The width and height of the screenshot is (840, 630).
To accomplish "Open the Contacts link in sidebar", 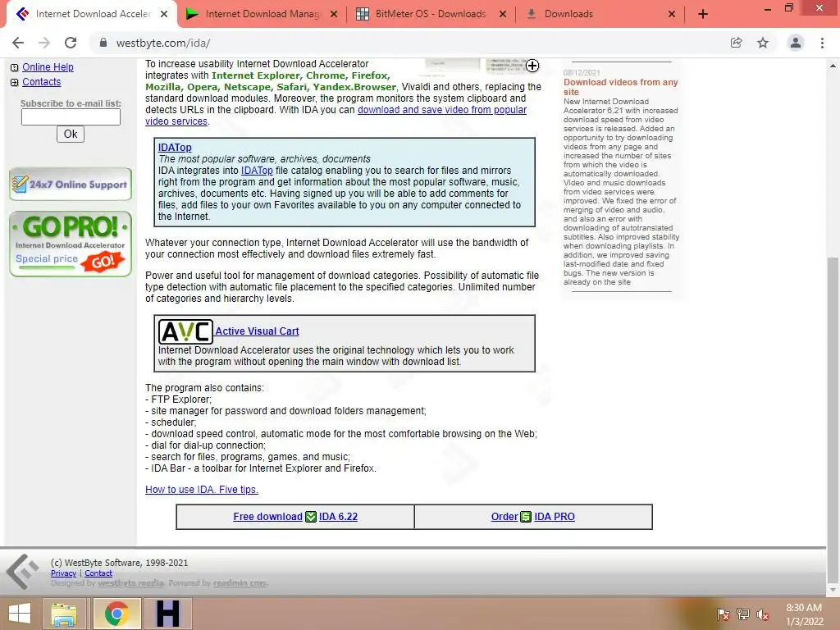I will [41, 82].
